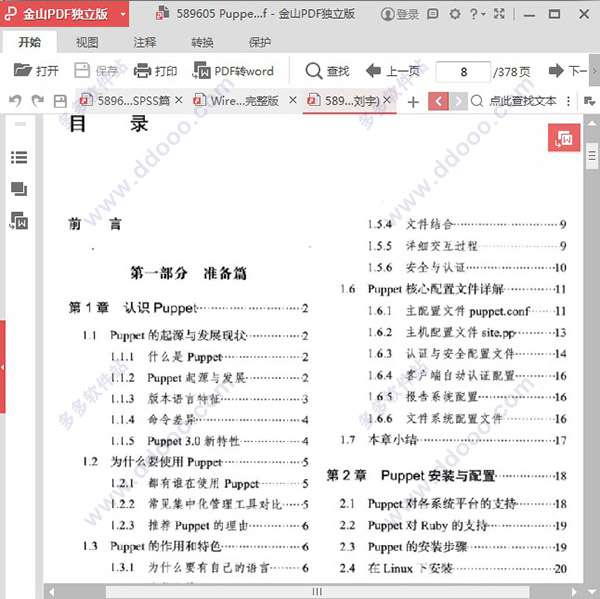Go to previous page 上一页
This screenshot has height=599, width=600.
coord(393,71)
